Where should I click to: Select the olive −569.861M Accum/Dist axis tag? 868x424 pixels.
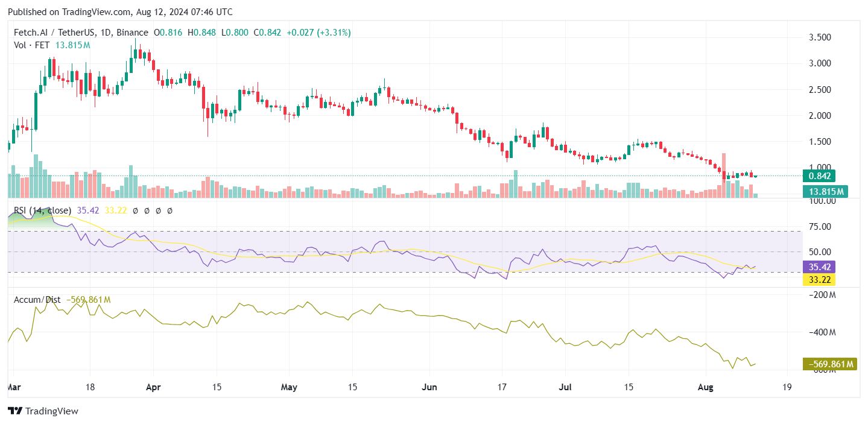[x=830, y=364]
